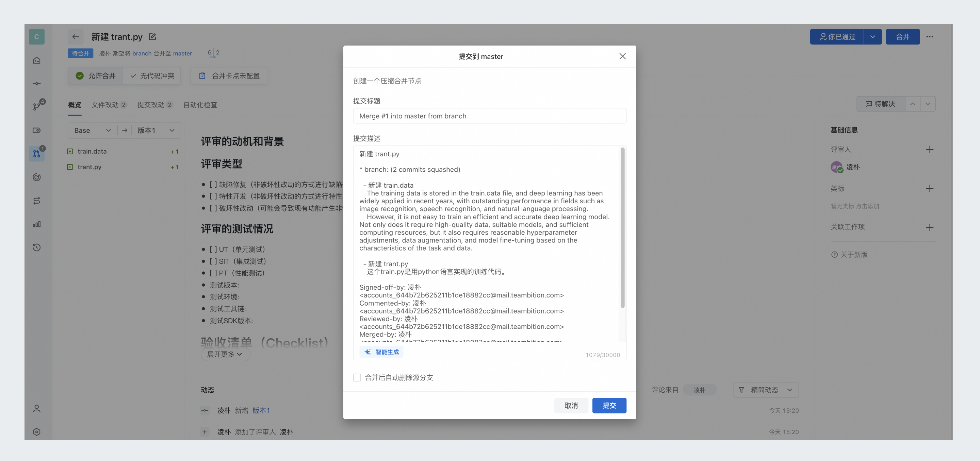Open the 版本1 version dropdown

pos(156,130)
